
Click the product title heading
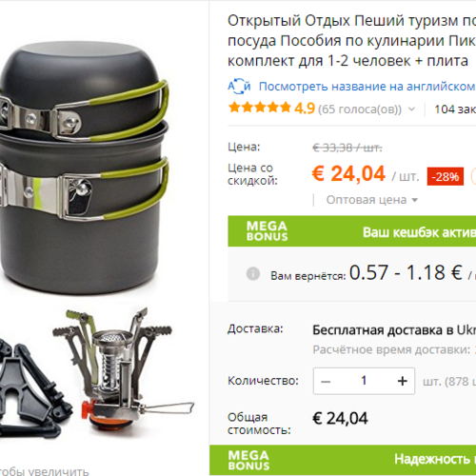(x=351, y=41)
